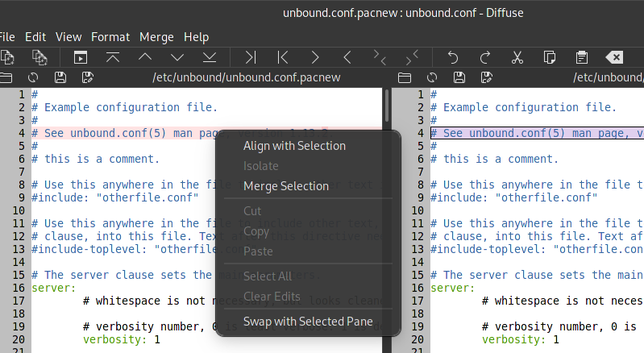Click the clipboard Paste toolbar icon
The height and width of the screenshot is (353, 644).
coord(582,57)
